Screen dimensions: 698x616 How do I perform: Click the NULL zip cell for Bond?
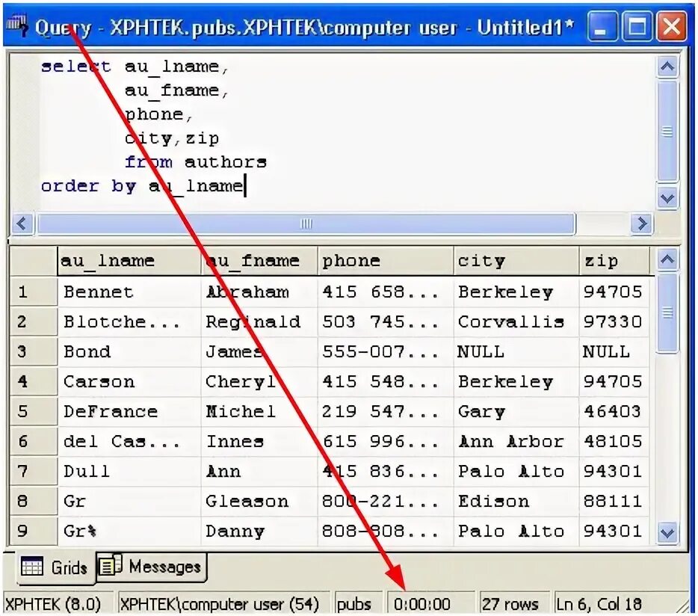614,352
